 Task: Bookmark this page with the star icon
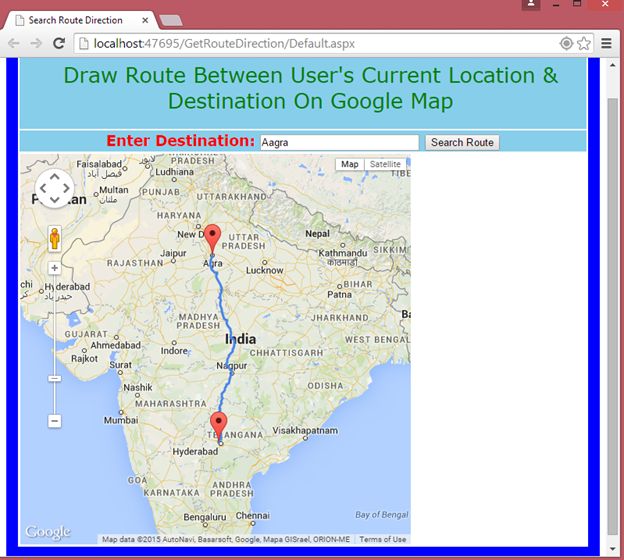tap(584, 43)
